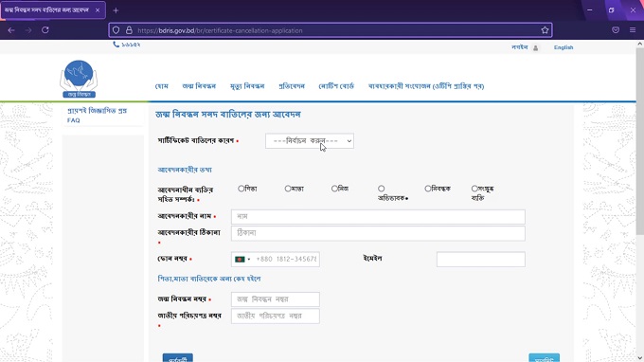Bookmark this page with star icon

coord(545,30)
